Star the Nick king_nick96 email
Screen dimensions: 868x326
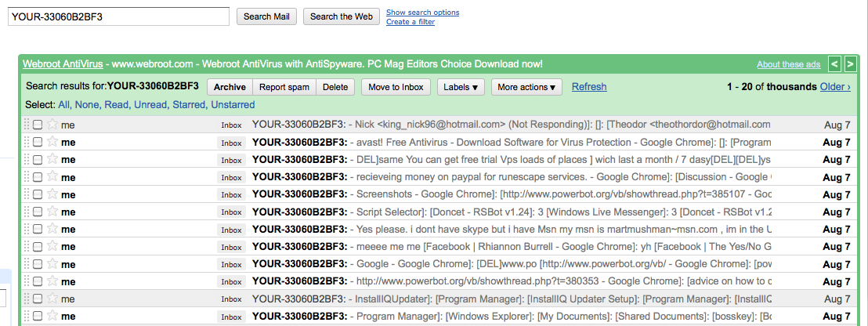52,124
